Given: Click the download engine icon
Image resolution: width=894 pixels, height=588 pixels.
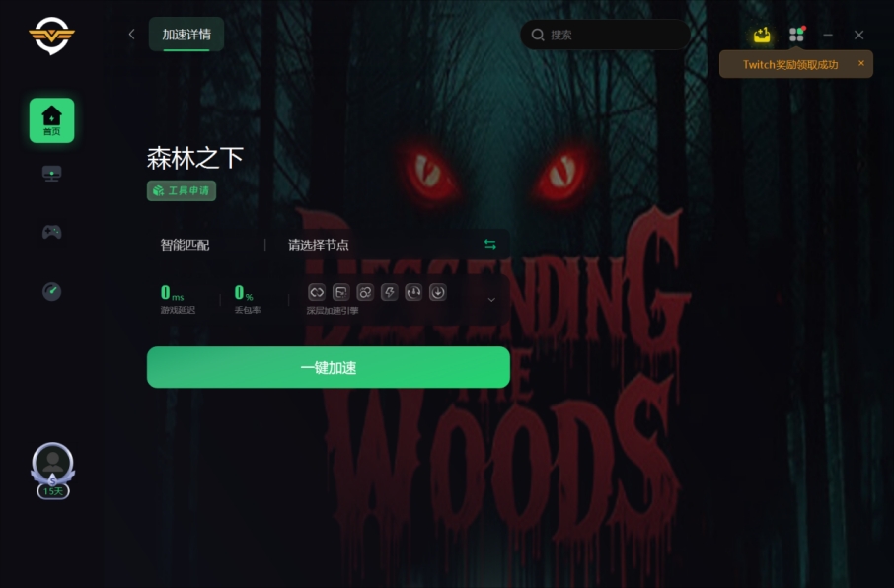Looking at the screenshot, I should point(437,292).
